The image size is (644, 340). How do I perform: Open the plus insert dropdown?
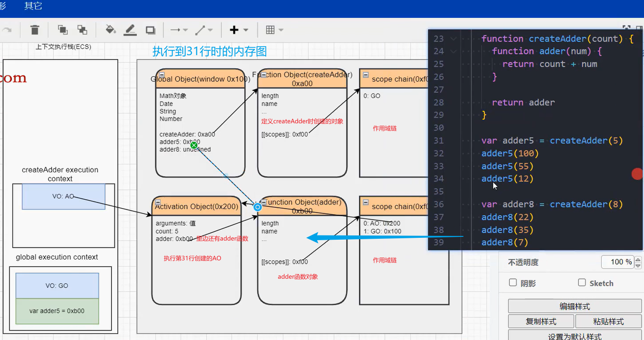pyautogui.click(x=238, y=30)
